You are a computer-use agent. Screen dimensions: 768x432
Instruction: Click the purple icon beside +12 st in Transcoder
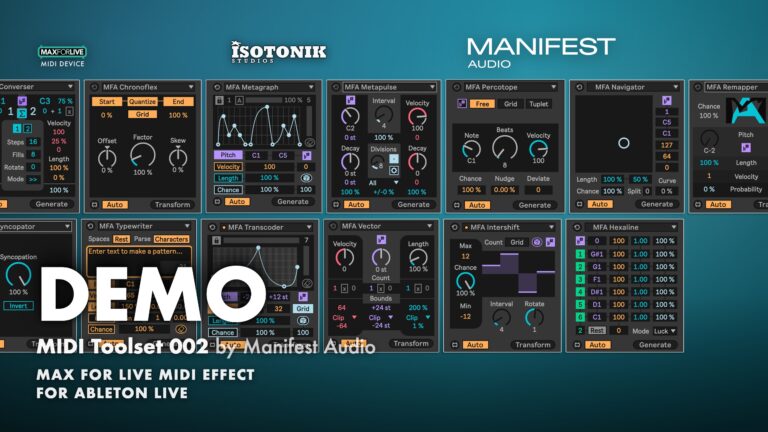(303, 296)
